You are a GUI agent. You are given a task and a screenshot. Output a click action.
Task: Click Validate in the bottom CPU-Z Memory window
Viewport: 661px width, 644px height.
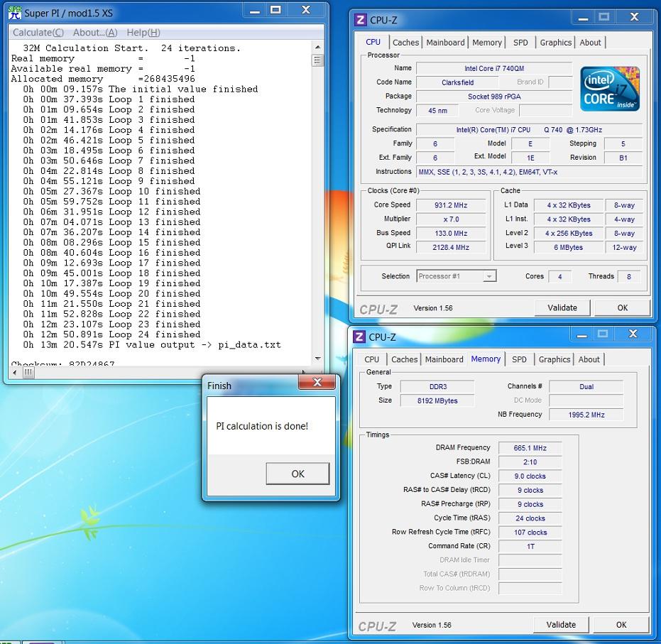click(561, 625)
